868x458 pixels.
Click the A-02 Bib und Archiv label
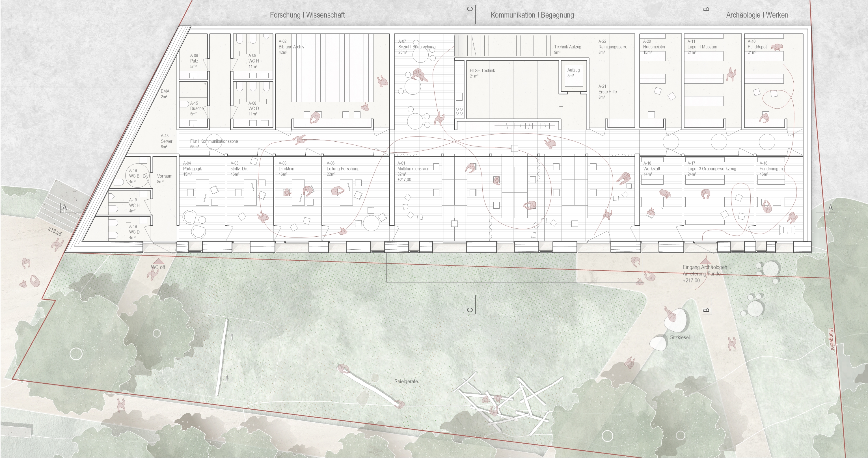click(291, 47)
